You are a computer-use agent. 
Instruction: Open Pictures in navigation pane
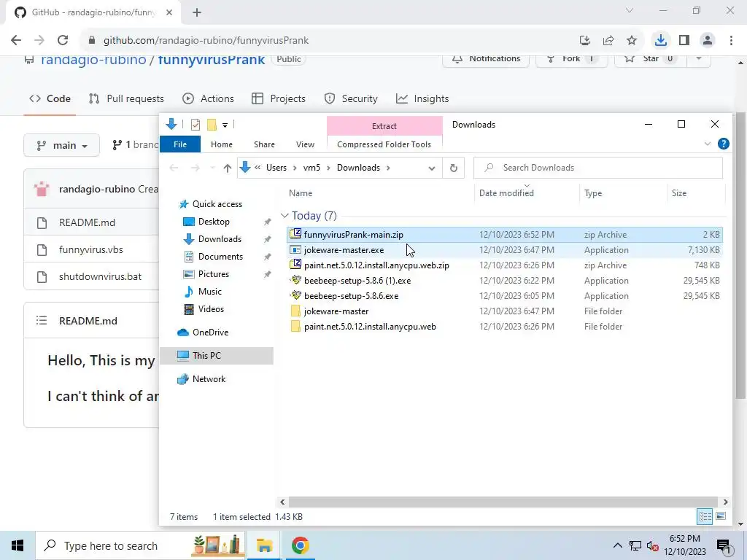click(214, 274)
